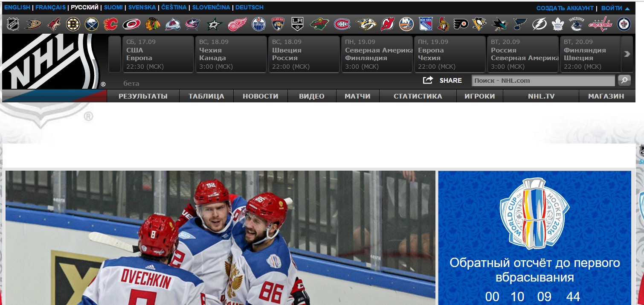Open the Чехия vs Канада game card
Image resolution: width=644 pixels, height=305 pixels.
point(231,54)
